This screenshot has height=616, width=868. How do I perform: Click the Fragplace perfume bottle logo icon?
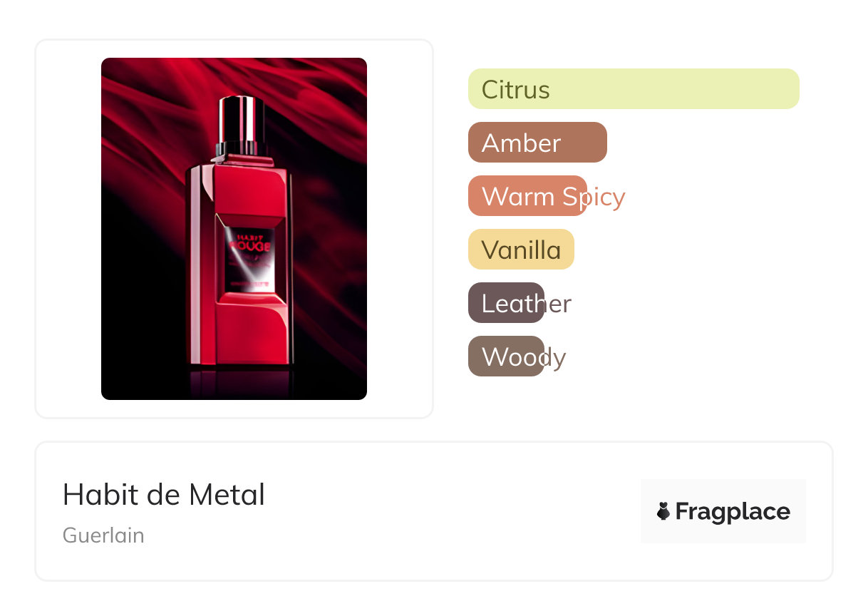663,511
